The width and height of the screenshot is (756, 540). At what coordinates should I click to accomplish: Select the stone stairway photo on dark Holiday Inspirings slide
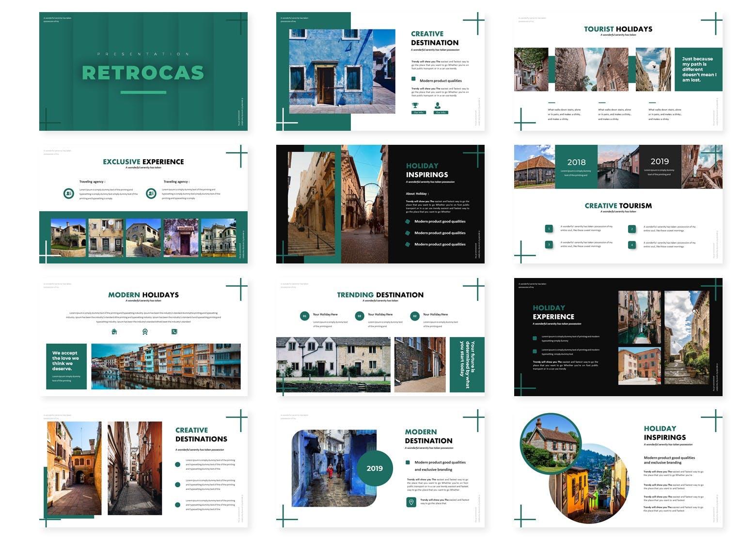coord(311,204)
